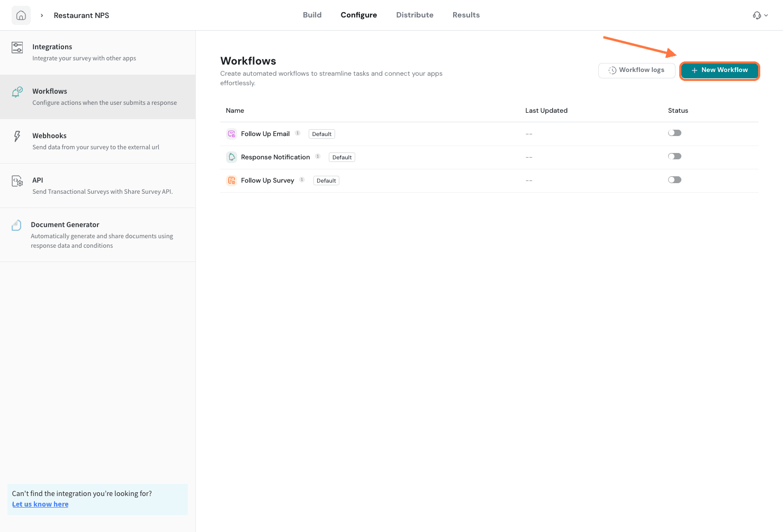Image resolution: width=783 pixels, height=532 pixels.
Task: Open the support headset menu
Action: pos(760,15)
